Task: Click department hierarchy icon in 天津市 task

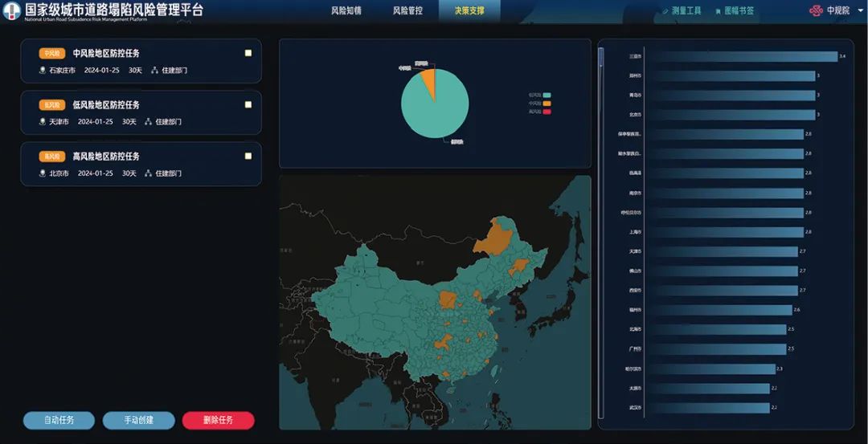Action: pos(148,122)
